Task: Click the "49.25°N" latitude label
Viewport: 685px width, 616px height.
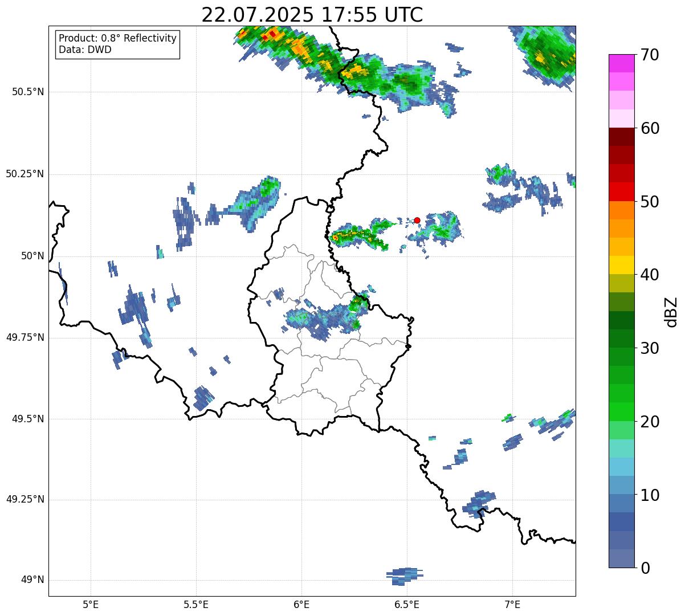Action: click(x=25, y=499)
